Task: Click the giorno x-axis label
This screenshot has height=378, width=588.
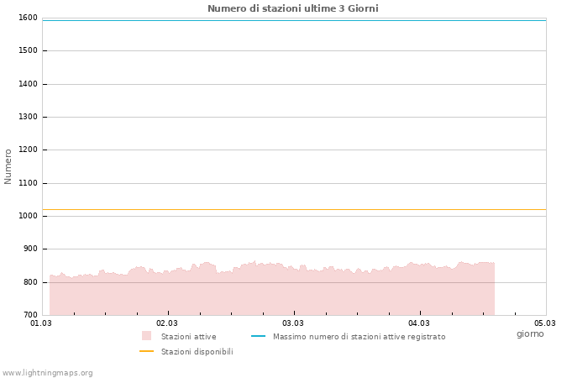Action: pyautogui.click(x=530, y=333)
